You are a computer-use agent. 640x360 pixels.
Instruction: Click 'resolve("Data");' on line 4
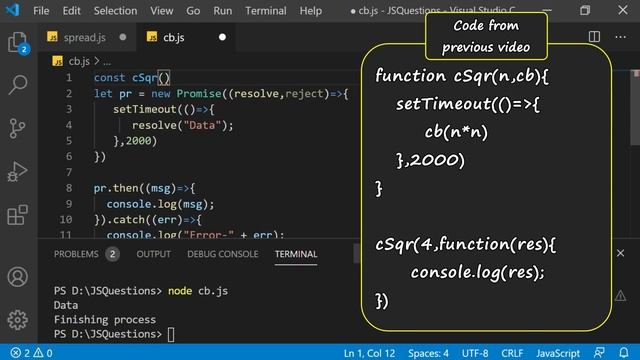(x=182, y=125)
